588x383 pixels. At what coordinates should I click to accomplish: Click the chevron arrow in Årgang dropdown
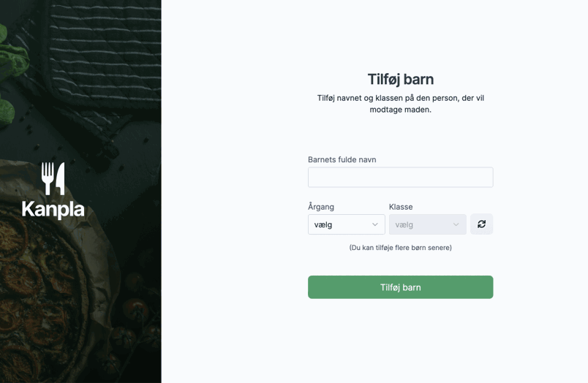click(375, 224)
